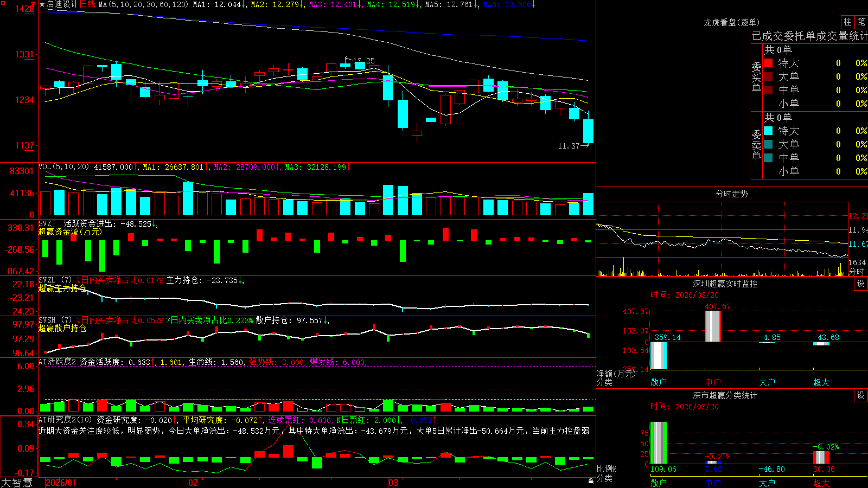The image size is (868, 488).
Task: Open 设 settings for 深市超赢分类统计
Action: [x=861, y=395]
